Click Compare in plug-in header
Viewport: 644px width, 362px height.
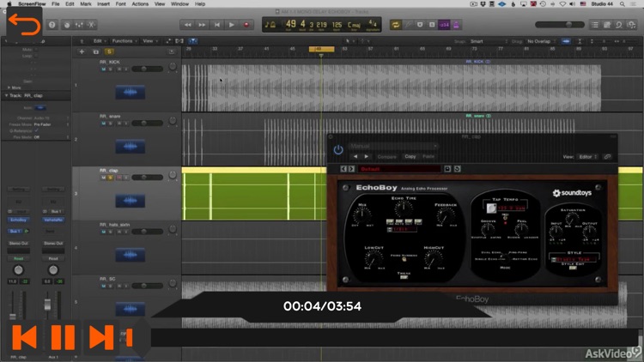(x=386, y=157)
